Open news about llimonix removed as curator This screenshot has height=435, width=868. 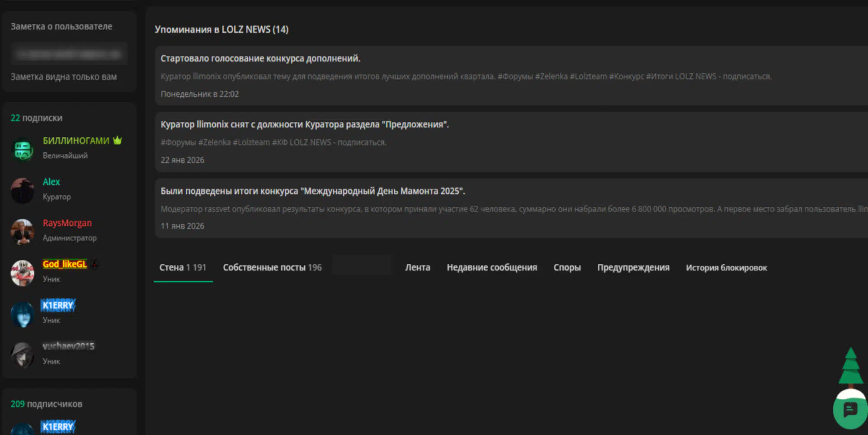305,125
